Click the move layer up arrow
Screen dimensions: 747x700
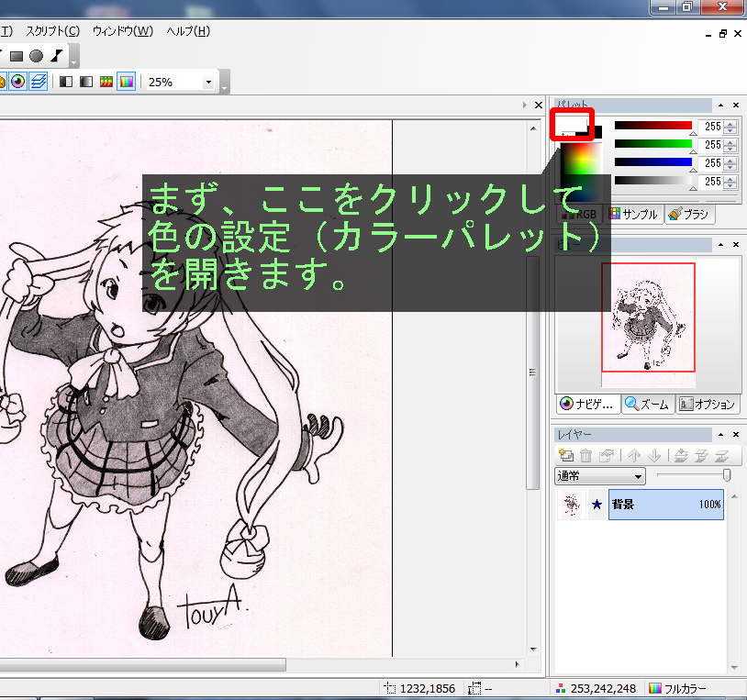(634, 455)
